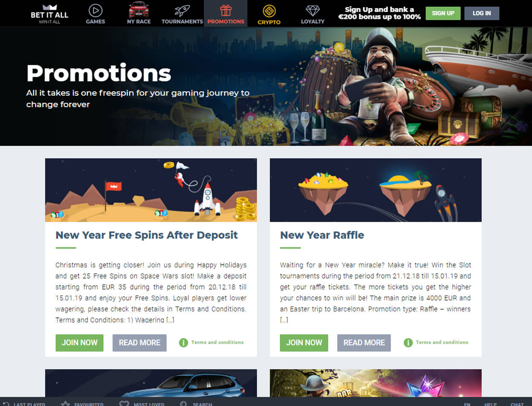Read More about New Year Raffle
This screenshot has height=406, width=532.
tap(364, 343)
